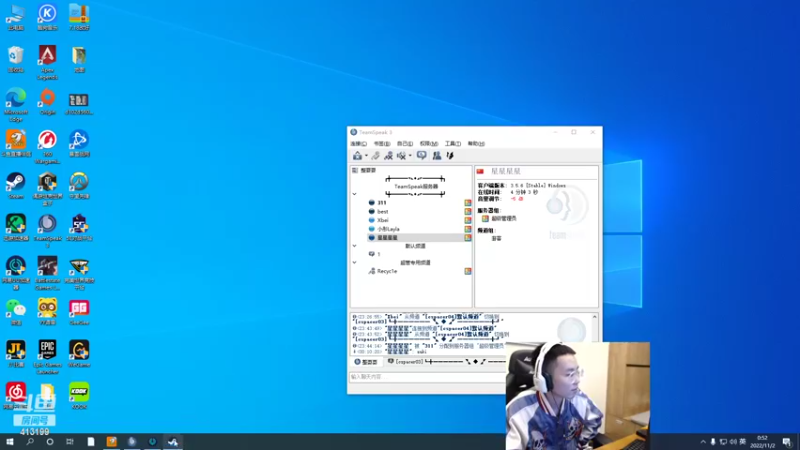This screenshot has width=800, height=450.
Task: Open the 书签(B) menu in TeamSpeak
Action: point(382,144)
